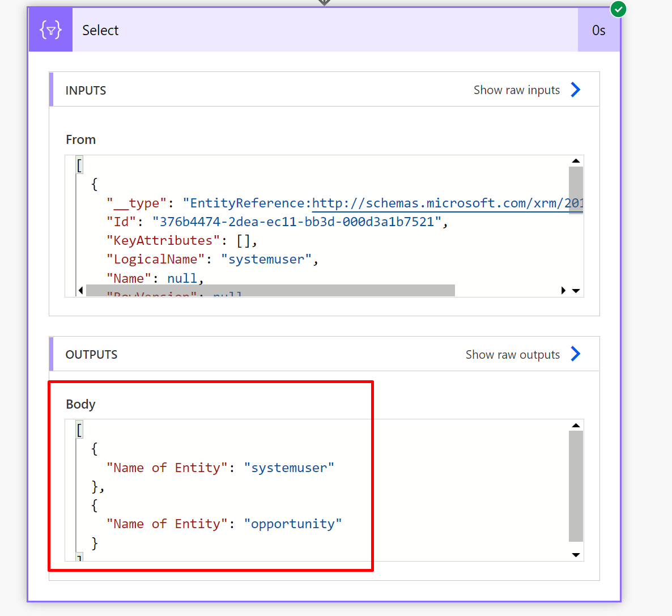
Task: Click Show raw inputs link
Action: point(516,90)
